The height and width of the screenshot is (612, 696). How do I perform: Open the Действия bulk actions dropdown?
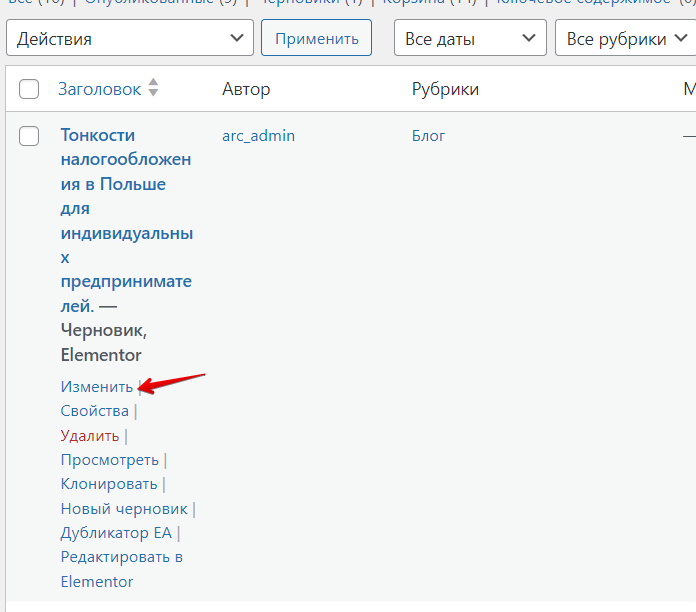pyautogui.click(x=129, y=39)
